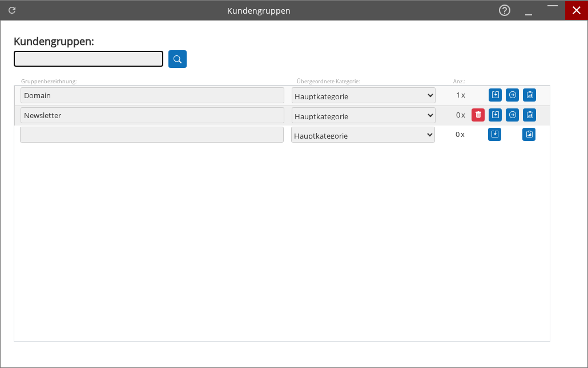Open clipboard statistics for Newsletter row
588x368 pixels.
[530, 115]
